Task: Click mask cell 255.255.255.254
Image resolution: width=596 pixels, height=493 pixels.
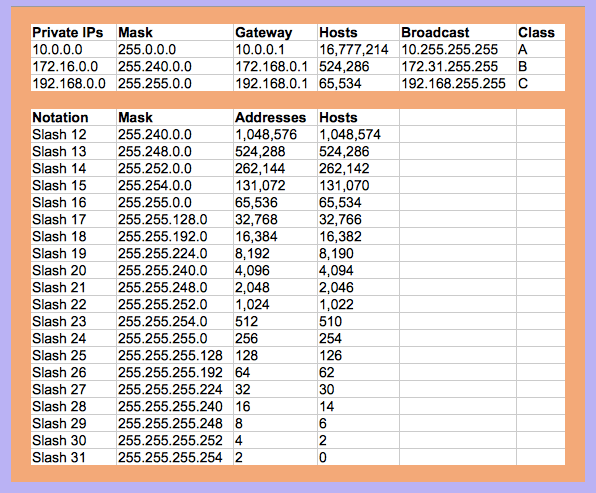Action: click(175, 457)
